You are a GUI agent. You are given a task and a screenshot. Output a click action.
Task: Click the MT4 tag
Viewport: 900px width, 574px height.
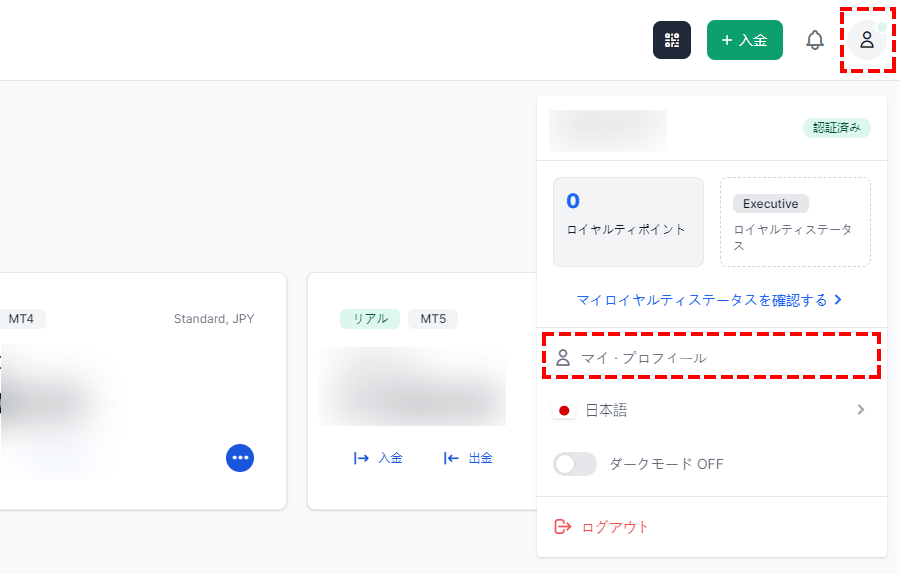pyautogui.click(x=21, y=319)
